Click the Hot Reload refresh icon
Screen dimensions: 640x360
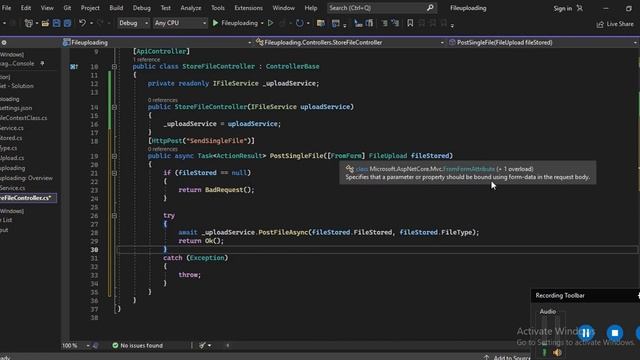[299, 23]
